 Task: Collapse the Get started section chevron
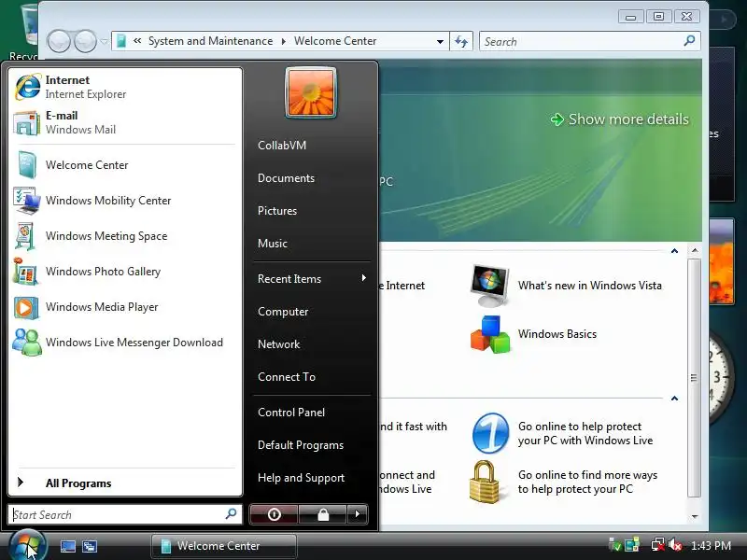[x=674, y=251]
